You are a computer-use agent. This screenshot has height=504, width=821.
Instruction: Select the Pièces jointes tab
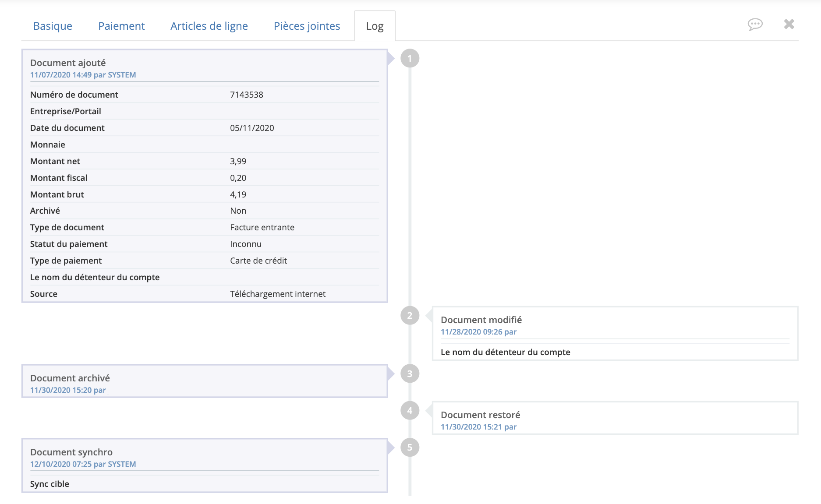[x=307, y=26]
